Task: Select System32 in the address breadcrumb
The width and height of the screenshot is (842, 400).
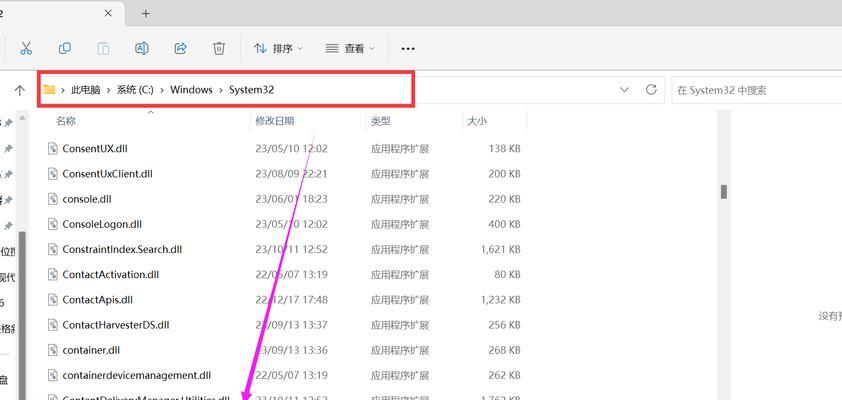Action: 251,90
